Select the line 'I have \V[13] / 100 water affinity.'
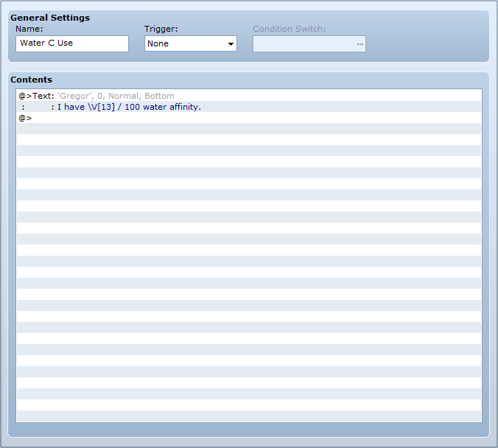 pos(249,107)
